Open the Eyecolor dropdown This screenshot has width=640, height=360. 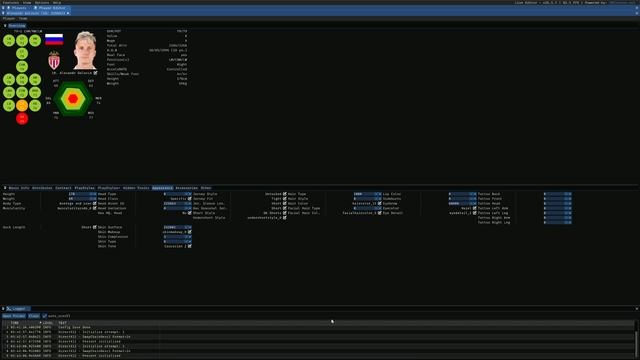[x=475, y=208]
